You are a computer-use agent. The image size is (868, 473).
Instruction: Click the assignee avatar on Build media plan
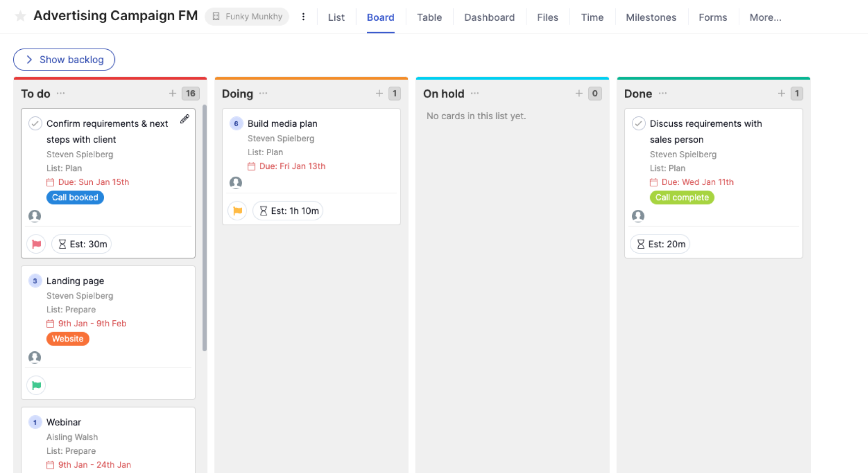[236, 183]
